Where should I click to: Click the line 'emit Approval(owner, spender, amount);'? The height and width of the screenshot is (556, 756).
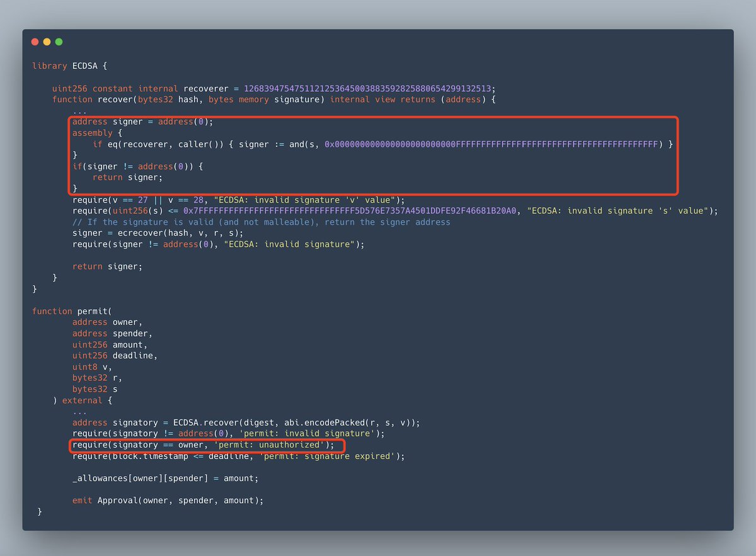click(x=168, y=501)
